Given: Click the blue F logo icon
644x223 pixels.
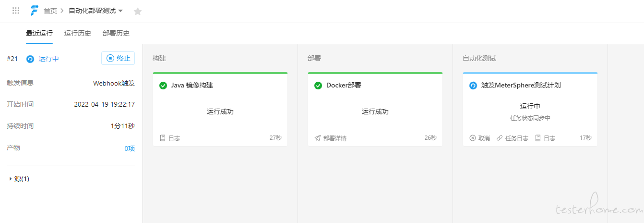Looking at the screenshot, I should [35, 11].
